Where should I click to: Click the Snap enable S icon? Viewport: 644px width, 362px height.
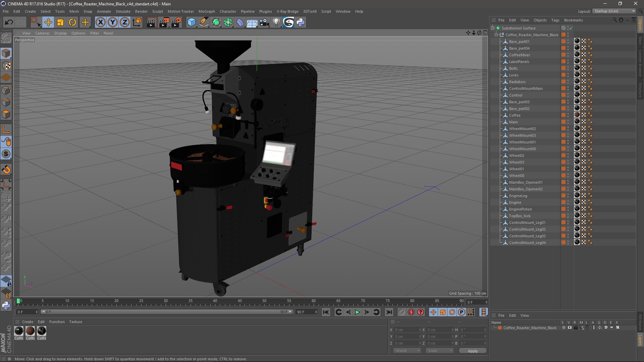pyautogui.click(x=6, y=154)
